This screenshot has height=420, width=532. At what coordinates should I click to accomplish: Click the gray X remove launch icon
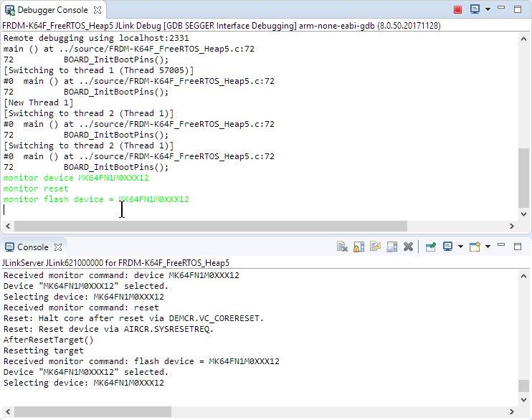coord(408,247)
